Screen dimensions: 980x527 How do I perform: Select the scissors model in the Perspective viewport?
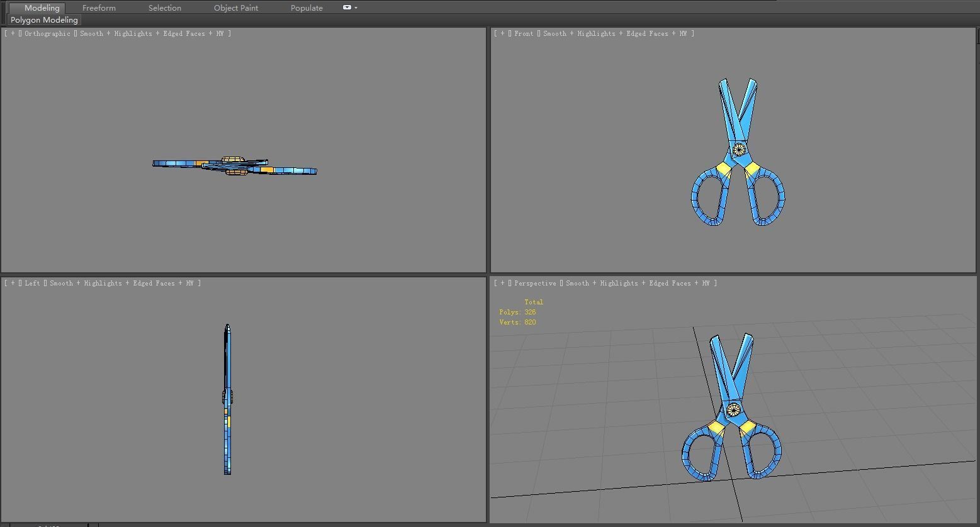pyautogui.click(x=733, y=409)
